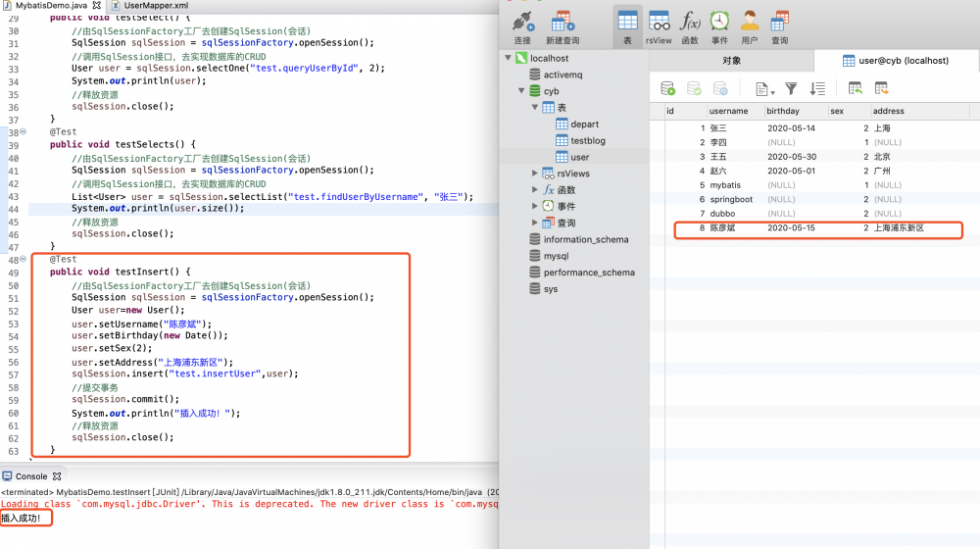980x549 pixels.
Task: Switch to the 对象 (Objects) tab
Action: 731,61
